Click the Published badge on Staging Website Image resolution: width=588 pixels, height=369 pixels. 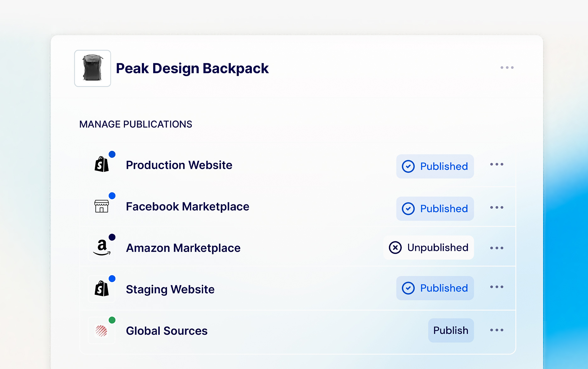435,288
